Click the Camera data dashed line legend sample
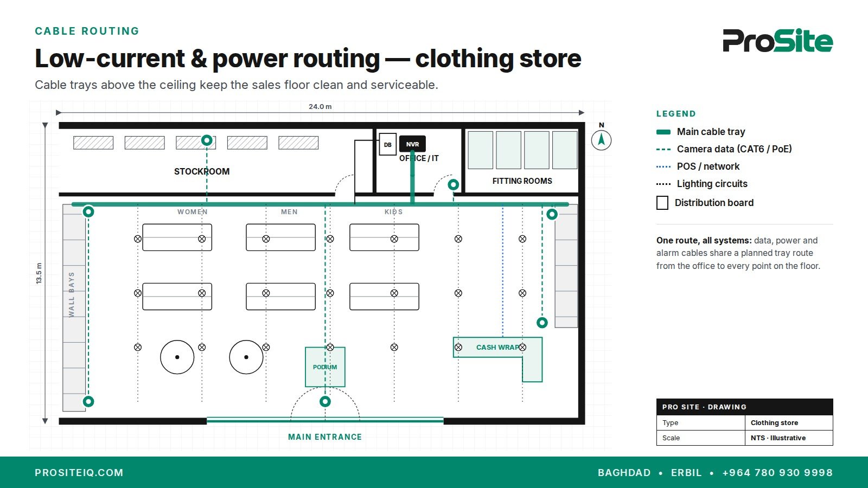 pyautogui.click(x=663, y=149)
